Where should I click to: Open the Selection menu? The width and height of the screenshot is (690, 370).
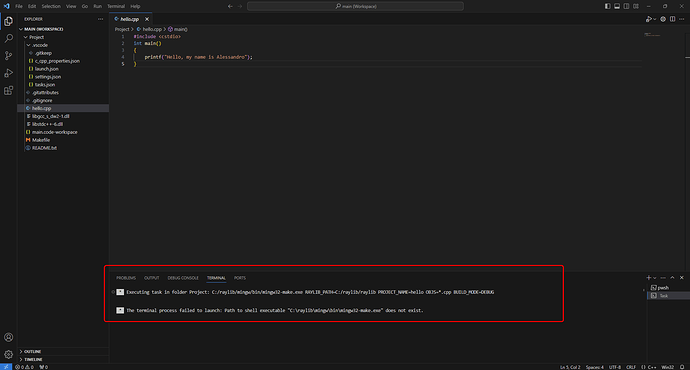[51, 6]
